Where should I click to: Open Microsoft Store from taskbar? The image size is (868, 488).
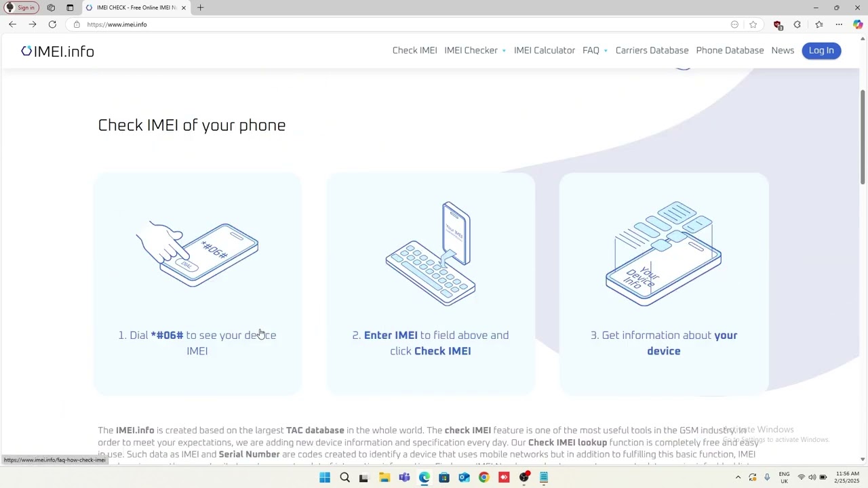444,478
